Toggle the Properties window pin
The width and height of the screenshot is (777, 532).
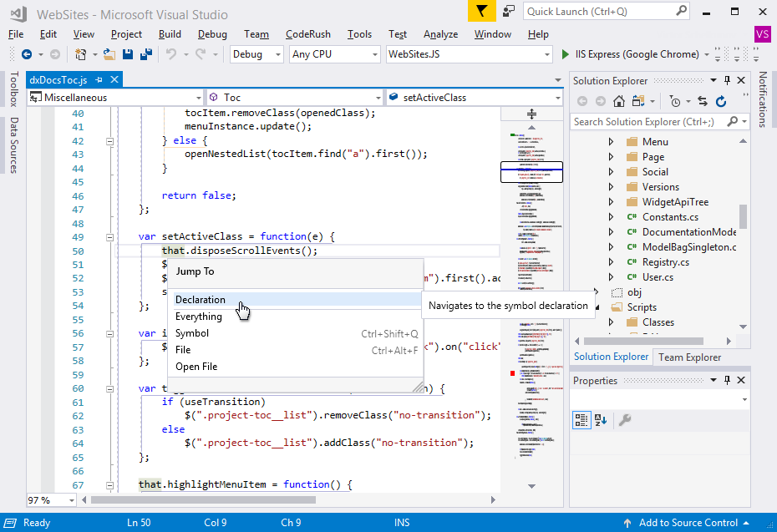pos(727,380)
